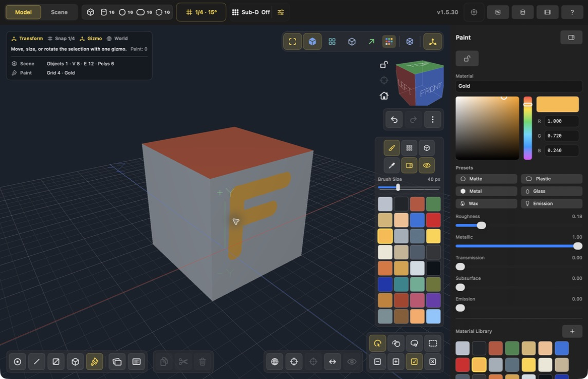Screen dimensions: 588x379
Task: Select the eyedropper color picker tool
Action: coord(392,165)
